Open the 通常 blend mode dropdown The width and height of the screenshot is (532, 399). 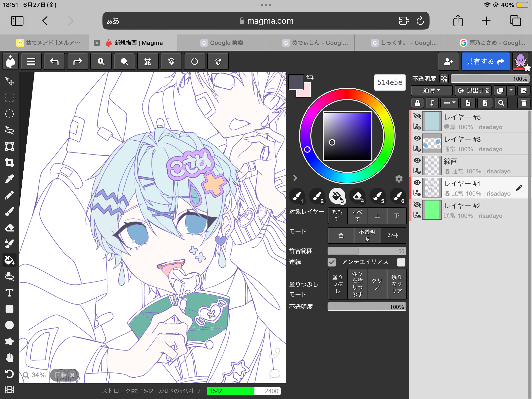coord(432,91)
